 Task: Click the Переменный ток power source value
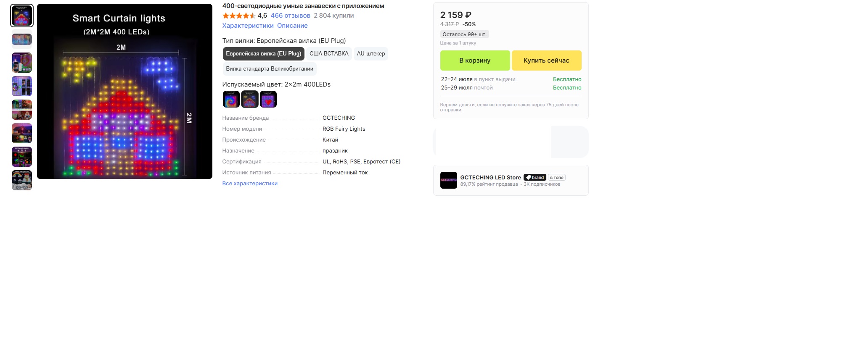click(345, 173)
